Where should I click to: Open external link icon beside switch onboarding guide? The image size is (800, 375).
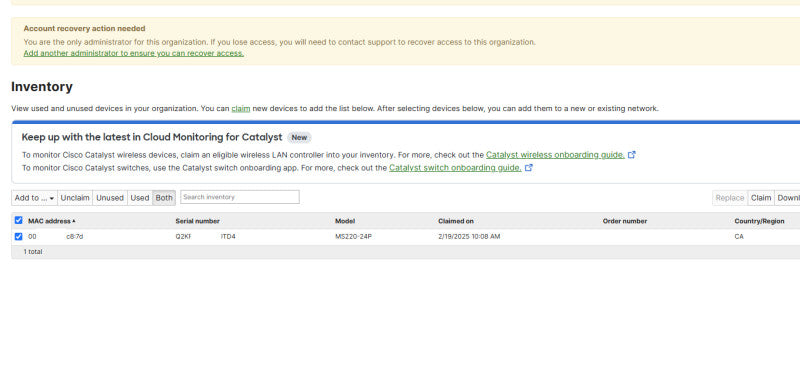(529, 167)
